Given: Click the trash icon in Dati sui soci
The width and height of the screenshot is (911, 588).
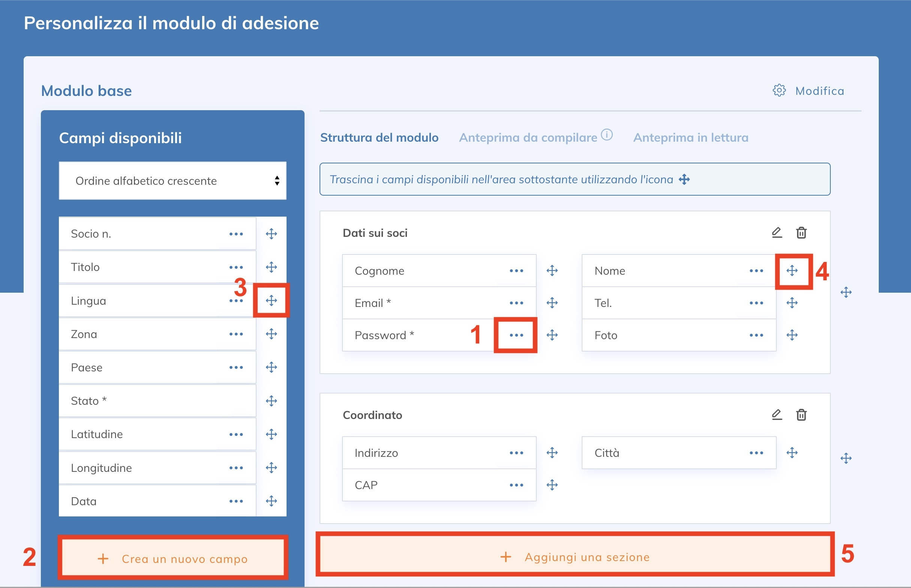Looking at the screenshot, I should click(x=801, y=232).
